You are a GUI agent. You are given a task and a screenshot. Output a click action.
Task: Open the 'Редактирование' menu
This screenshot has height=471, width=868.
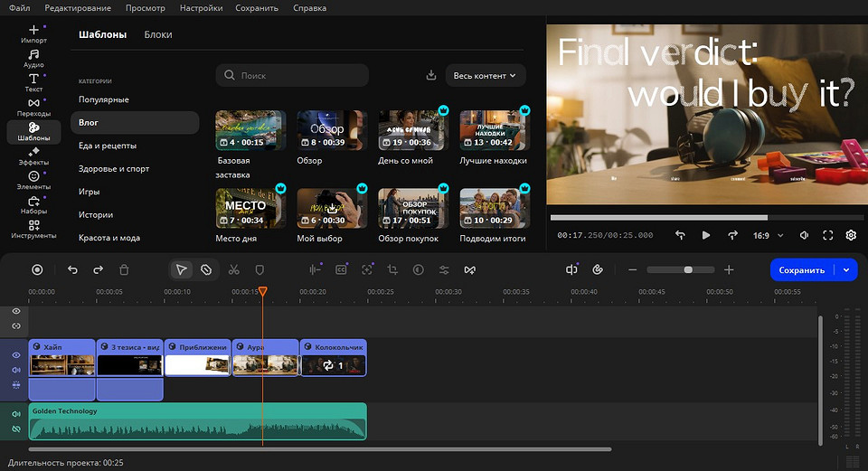[x=78, y=8]
